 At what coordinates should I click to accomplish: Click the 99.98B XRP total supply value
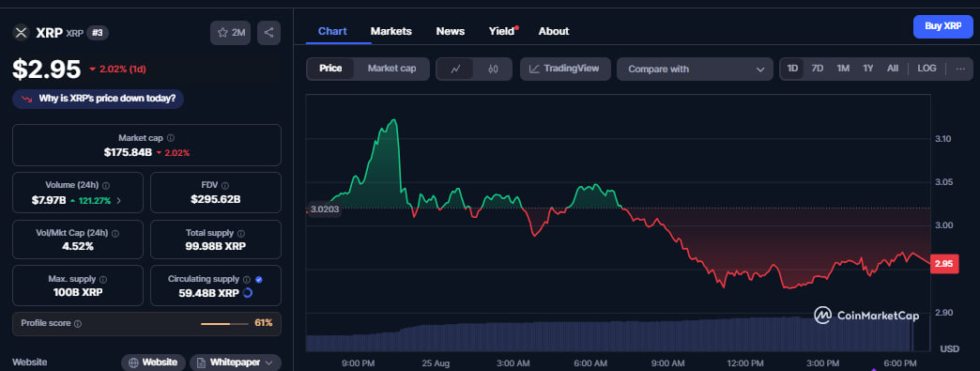tap(216, 246)
